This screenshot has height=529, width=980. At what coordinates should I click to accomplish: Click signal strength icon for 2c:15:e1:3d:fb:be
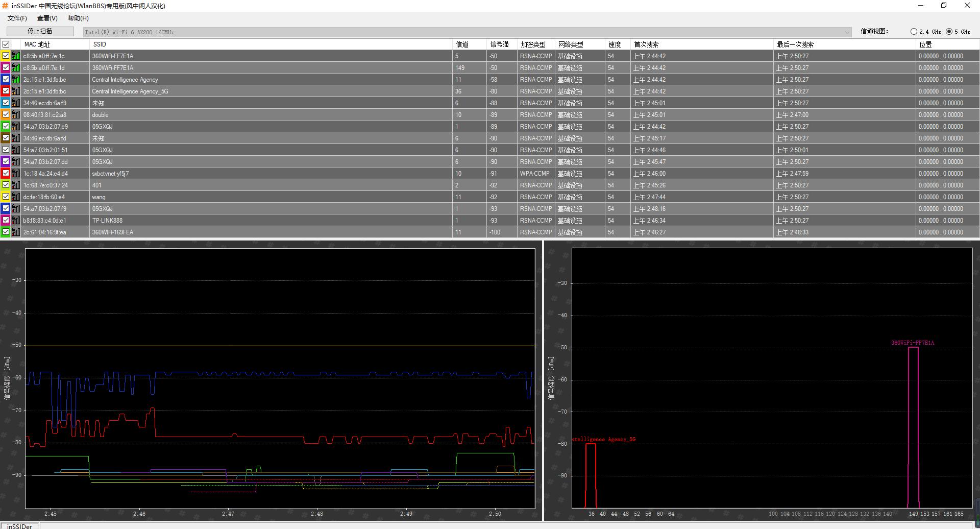[16, 80]
